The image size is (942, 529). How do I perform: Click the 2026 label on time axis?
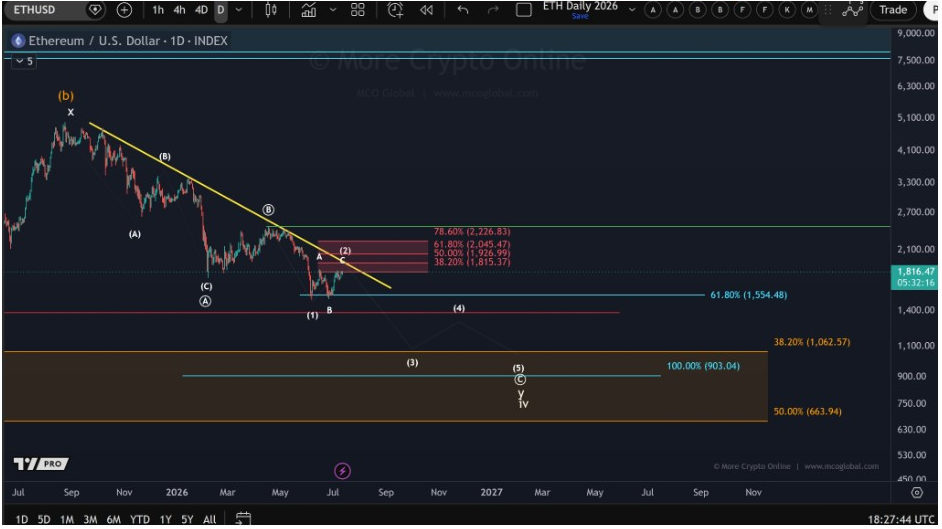pyautogui.click(x=177, y=492)
